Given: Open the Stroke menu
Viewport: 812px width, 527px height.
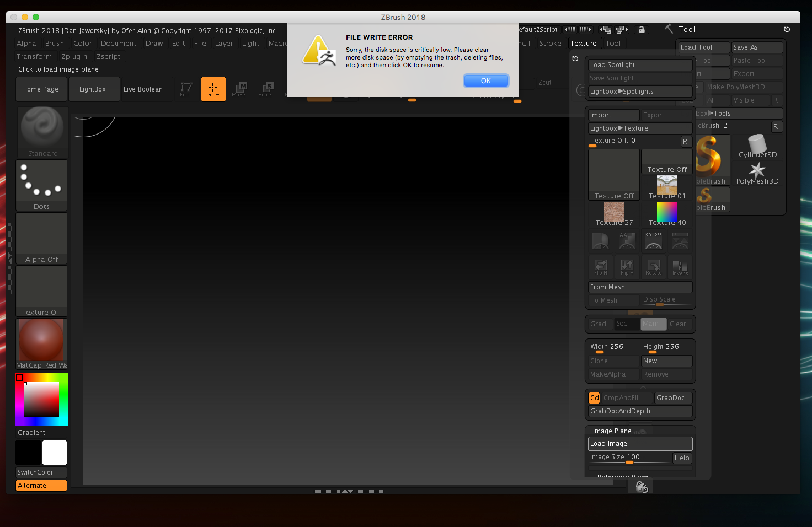Looking at the screenshot, I should pyautogui.click(x=551, y=44).
